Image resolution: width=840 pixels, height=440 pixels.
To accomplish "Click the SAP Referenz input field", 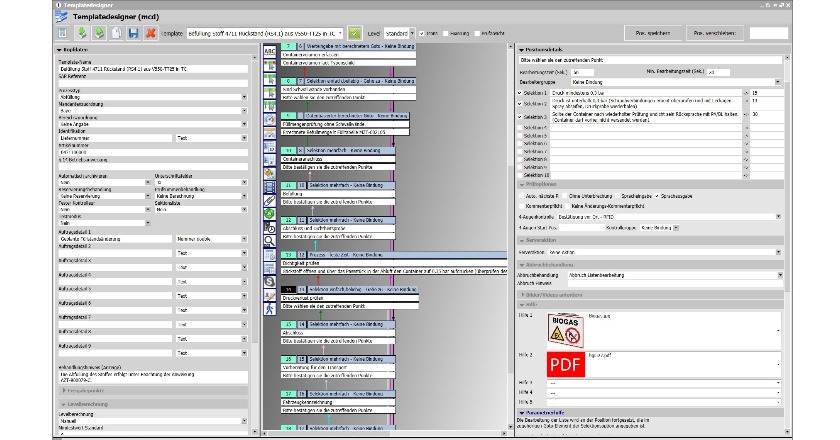I will [153, 83].
